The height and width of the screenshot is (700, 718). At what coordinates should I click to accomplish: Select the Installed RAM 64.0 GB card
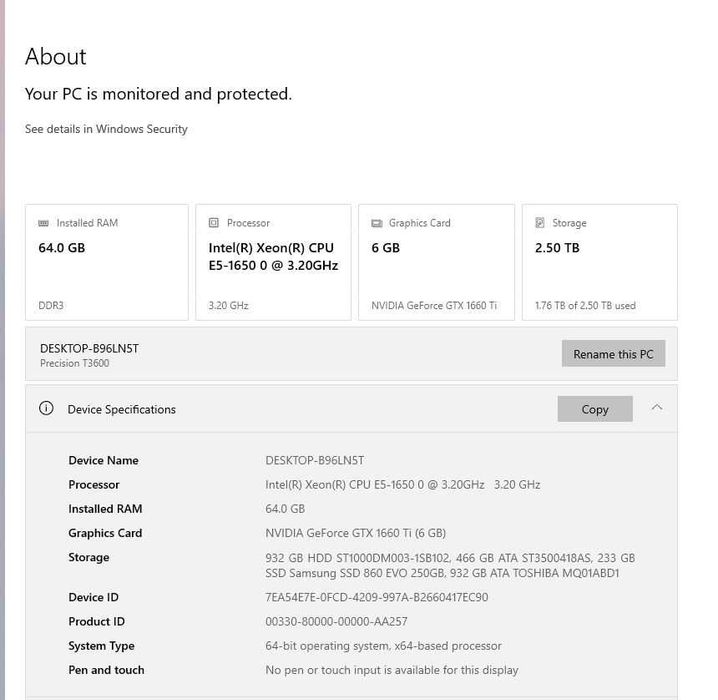click(x=107, y=262)
